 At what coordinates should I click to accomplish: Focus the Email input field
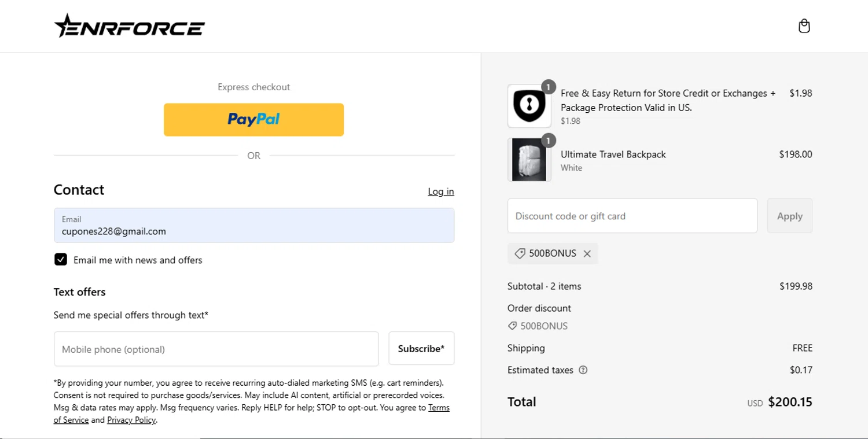click(x=254, y=225)
